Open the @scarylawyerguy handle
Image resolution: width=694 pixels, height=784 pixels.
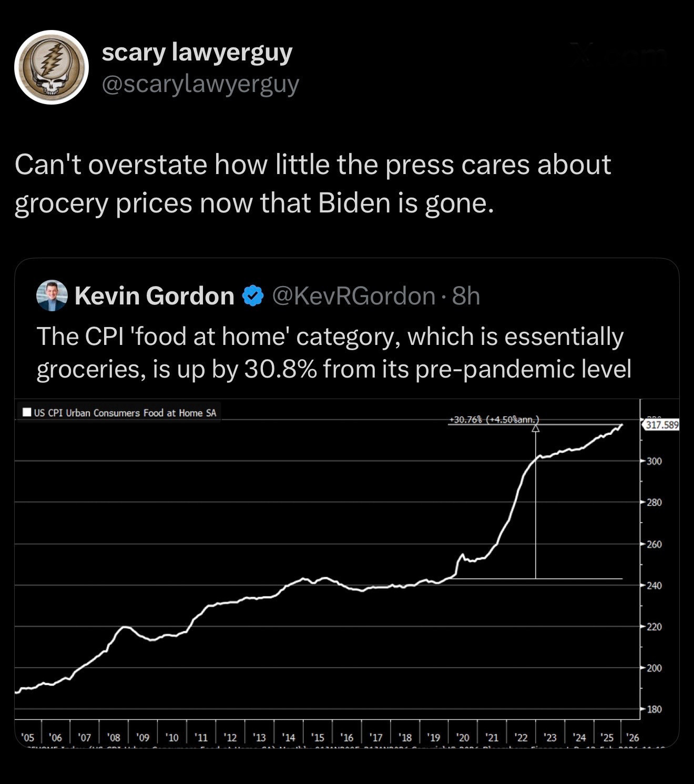pos(200,84)
